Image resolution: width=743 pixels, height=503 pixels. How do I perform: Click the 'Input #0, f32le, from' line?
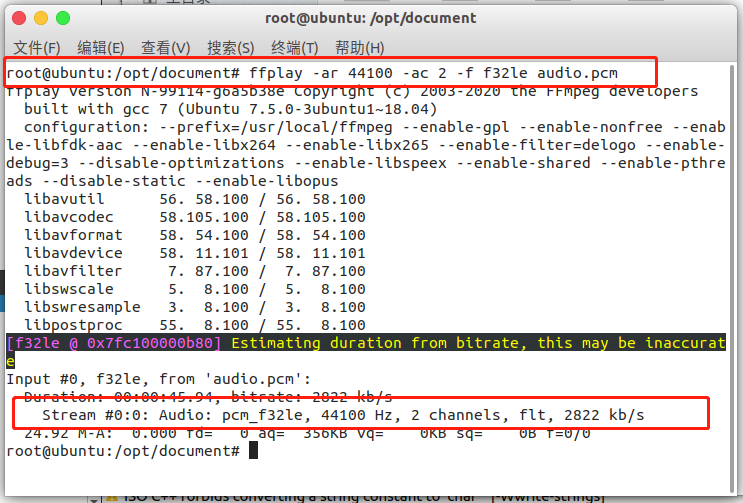(x=159, y=379)
